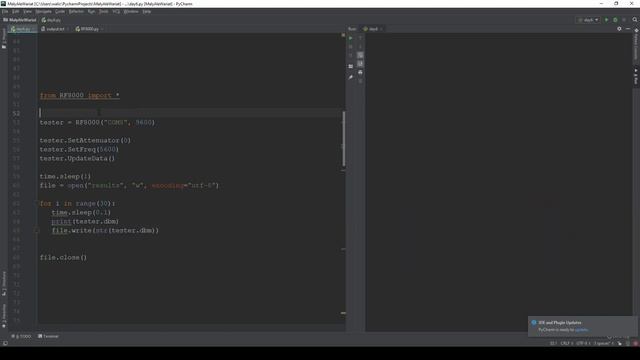Rerun the script from Run panel toolbar
This screenshot has height=360, width=640.
(x=350, y=38)
